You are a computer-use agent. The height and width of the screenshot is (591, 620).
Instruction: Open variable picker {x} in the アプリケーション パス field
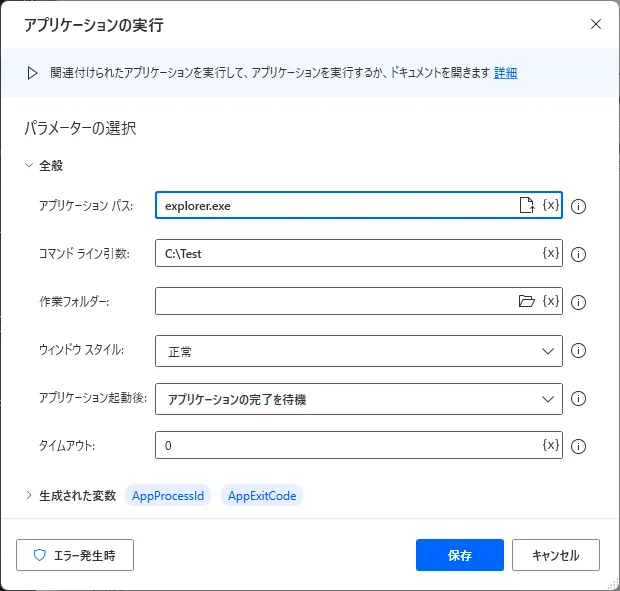550,205
